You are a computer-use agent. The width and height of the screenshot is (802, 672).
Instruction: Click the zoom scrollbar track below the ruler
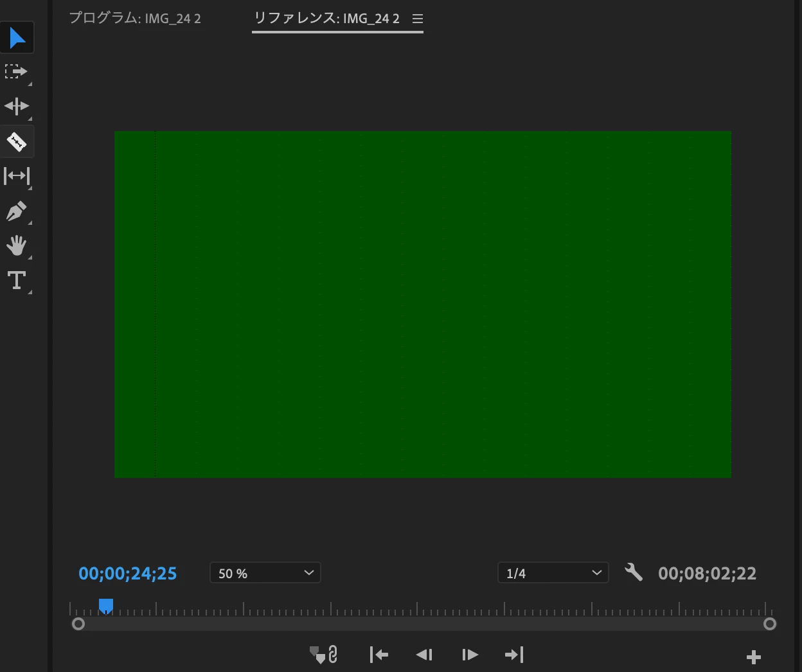[424, 624]
